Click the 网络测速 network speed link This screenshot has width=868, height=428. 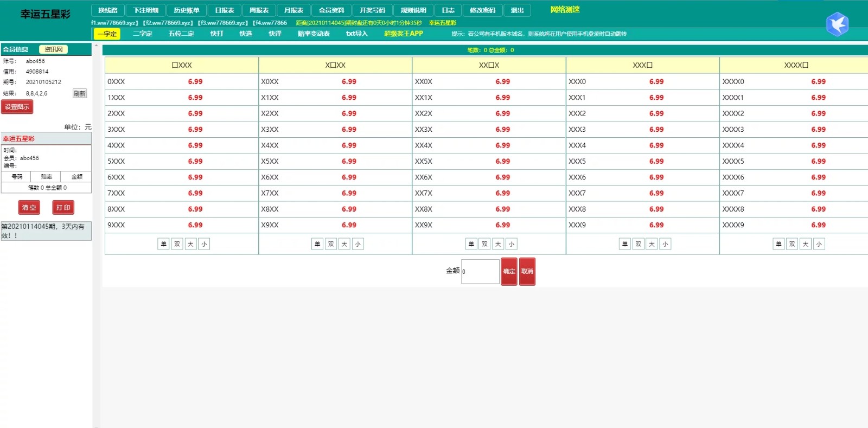(x=565, y=10)
